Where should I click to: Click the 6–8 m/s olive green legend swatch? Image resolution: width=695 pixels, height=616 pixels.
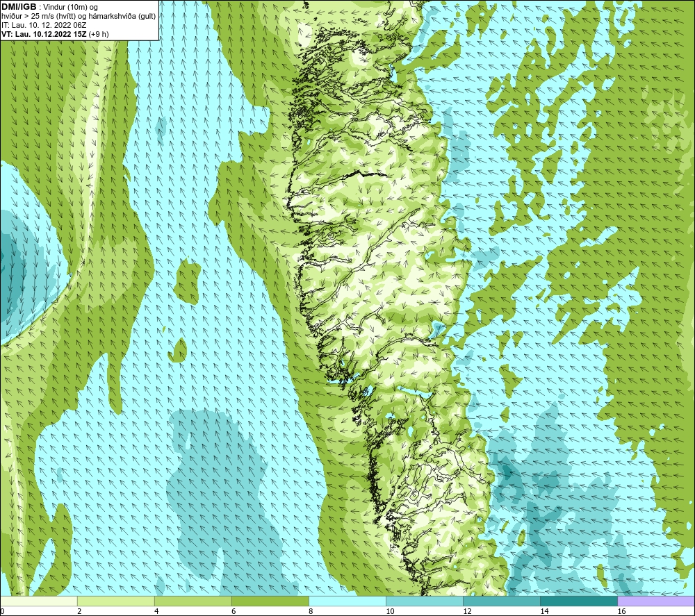pos(270,601)
